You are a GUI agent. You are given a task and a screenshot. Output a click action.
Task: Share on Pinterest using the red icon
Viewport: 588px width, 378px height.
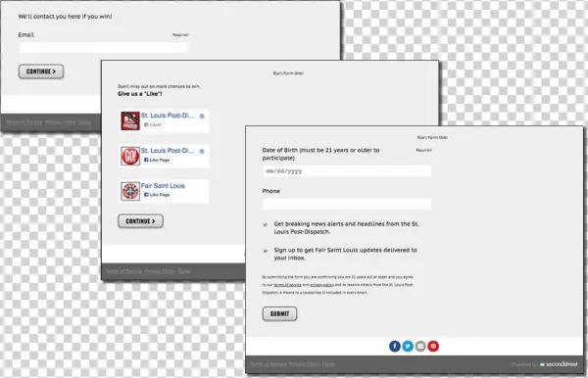433,346
